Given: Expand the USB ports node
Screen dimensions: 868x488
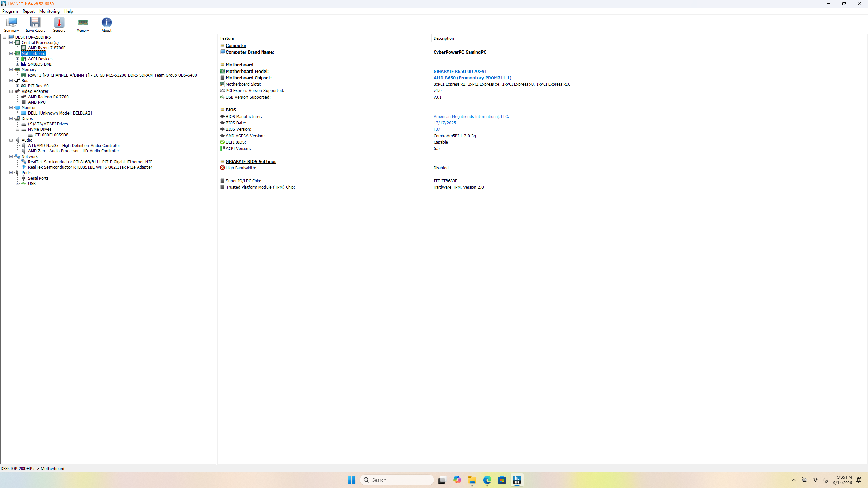Looking at the screenshot, I should coord(18,184).
